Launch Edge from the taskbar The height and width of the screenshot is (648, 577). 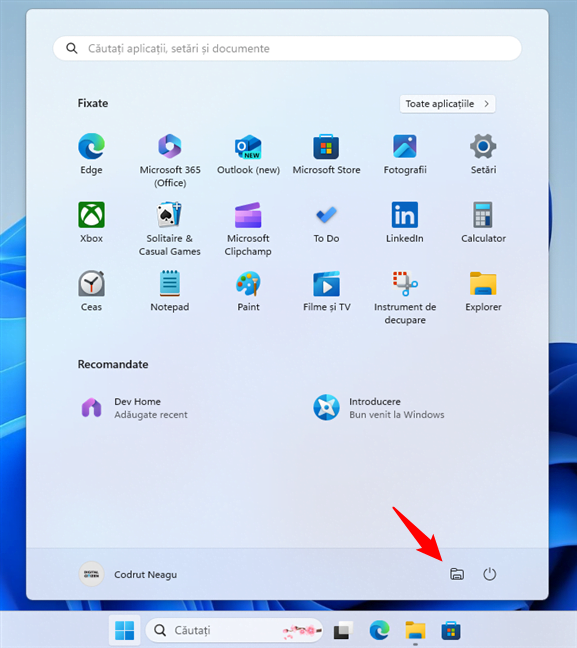click(x=379, y=630)
